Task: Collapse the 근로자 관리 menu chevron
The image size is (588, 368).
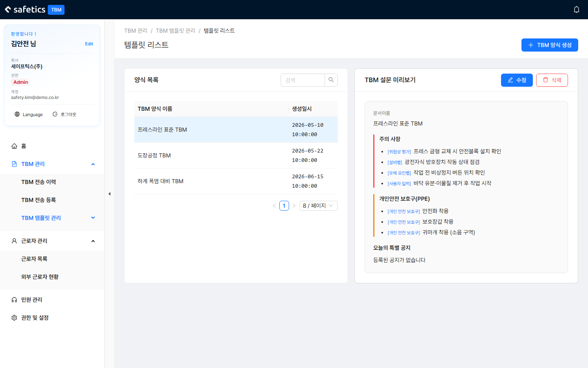Action: [93, 241]
